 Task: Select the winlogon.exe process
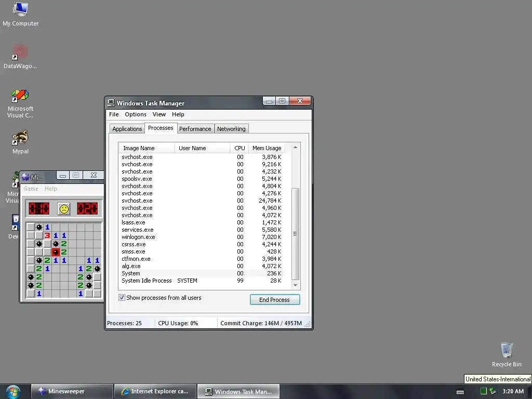pos(202,237)
